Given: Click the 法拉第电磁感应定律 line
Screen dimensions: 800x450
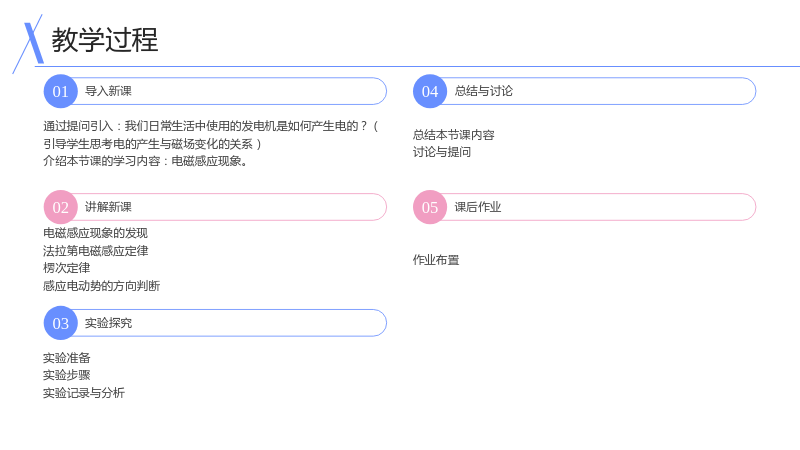Looking at the screenshot, I should click(x=96, y=251).
